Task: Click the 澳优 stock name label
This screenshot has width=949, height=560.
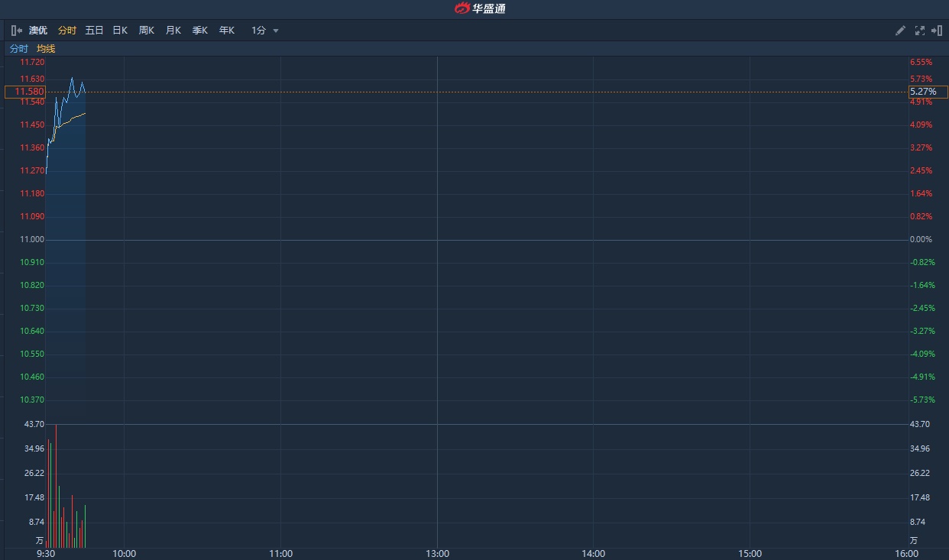Action: [38, 31]
